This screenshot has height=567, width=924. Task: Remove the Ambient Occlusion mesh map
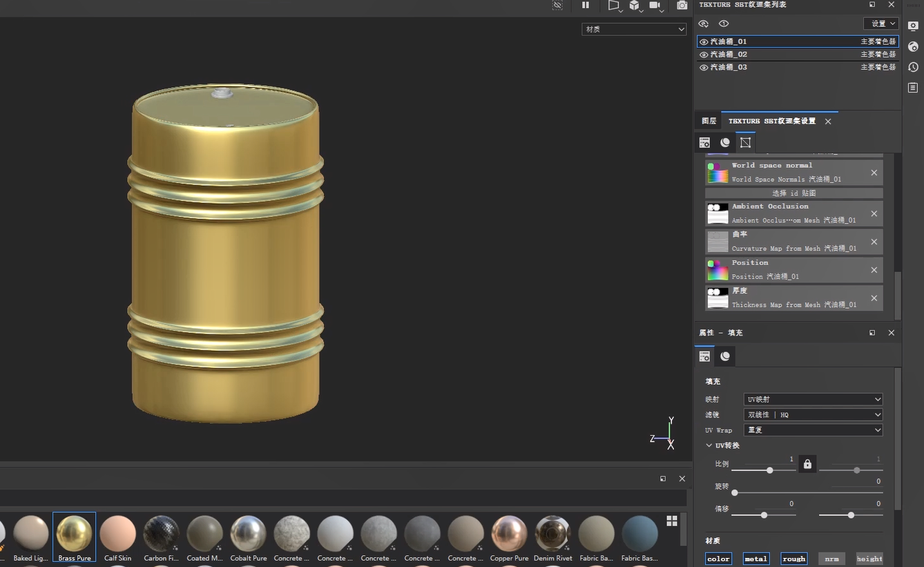874,213
